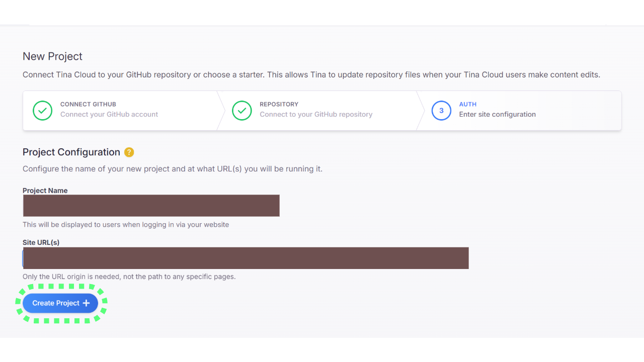Select the REPOSITORY step label
This screenshot has width=644, height=362.
pos(279,104)
